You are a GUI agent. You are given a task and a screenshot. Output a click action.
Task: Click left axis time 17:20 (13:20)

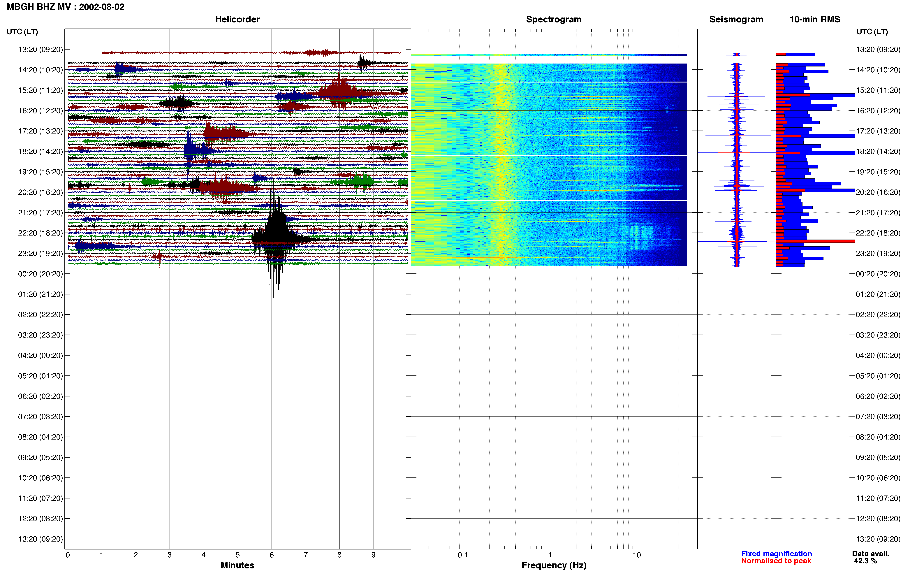pyautogui.click(x=41, y=131)
